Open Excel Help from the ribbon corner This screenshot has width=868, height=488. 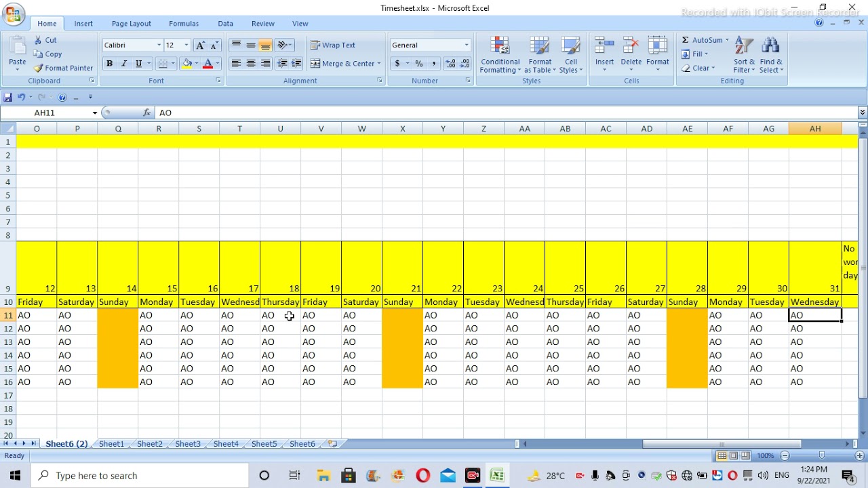tap(819, 23)
